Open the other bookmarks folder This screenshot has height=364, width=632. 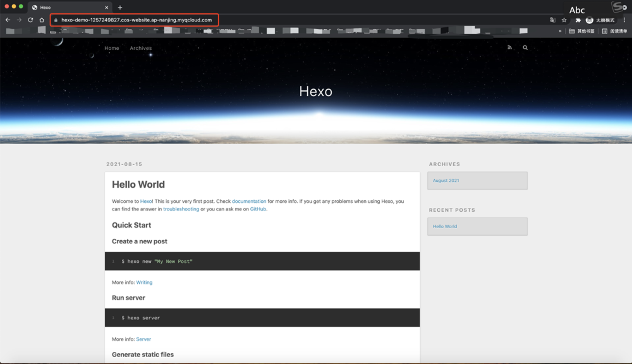point(581,31)
